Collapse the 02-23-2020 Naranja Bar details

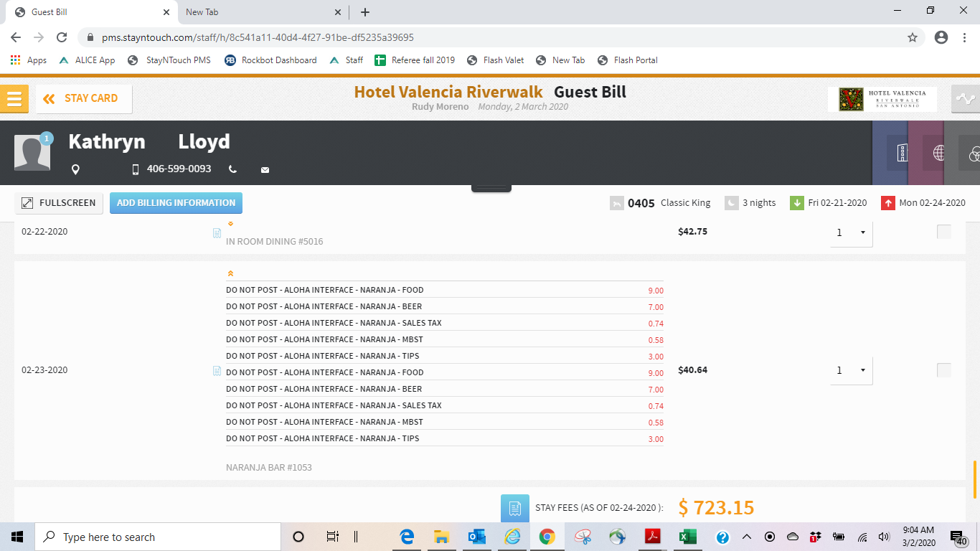click(230, 273)
